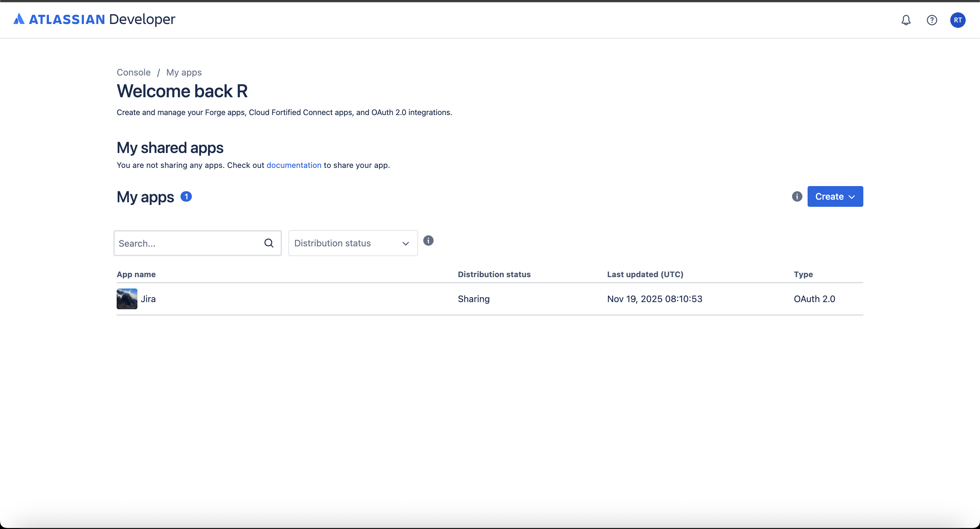Click the search magnifier icon
This screenshot has width=980, height=529.
click(269, 243)
